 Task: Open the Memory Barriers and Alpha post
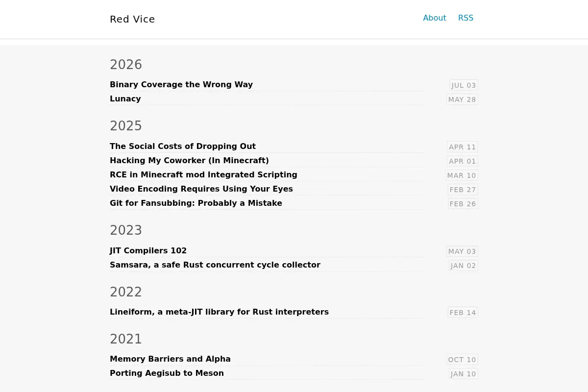(170, 359)
